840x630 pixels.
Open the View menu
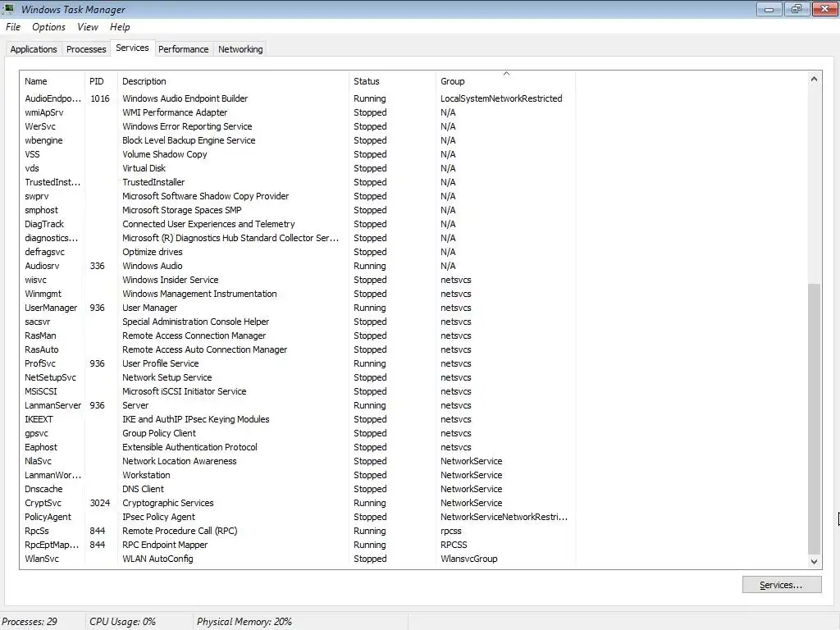coord(87,27)
